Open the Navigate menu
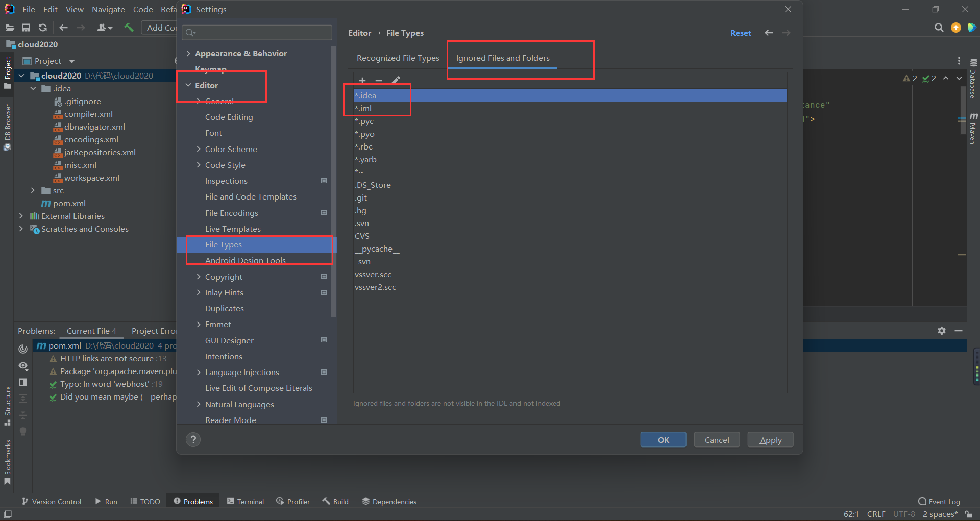Image resolution: width=980 pixels, height=521 pixels. pyautogui.click(x=108, y=9)
